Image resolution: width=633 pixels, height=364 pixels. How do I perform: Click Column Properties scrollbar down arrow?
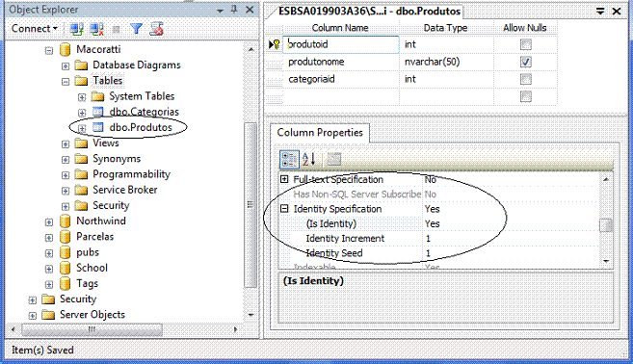pos(606,261)
